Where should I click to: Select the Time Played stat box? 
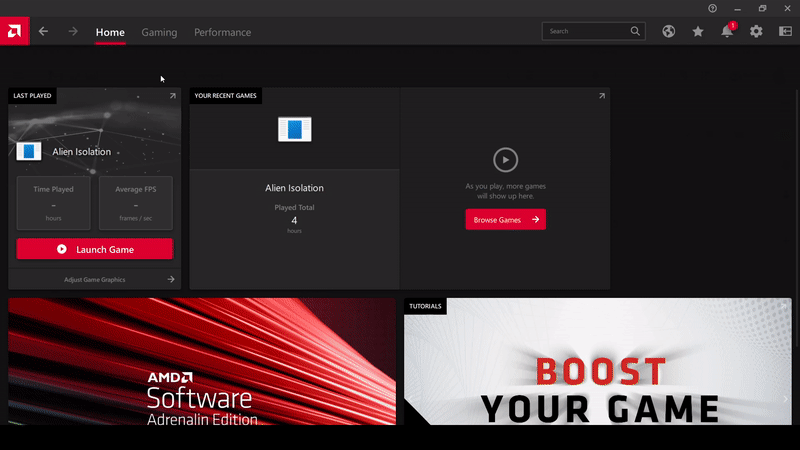point(54,203)
